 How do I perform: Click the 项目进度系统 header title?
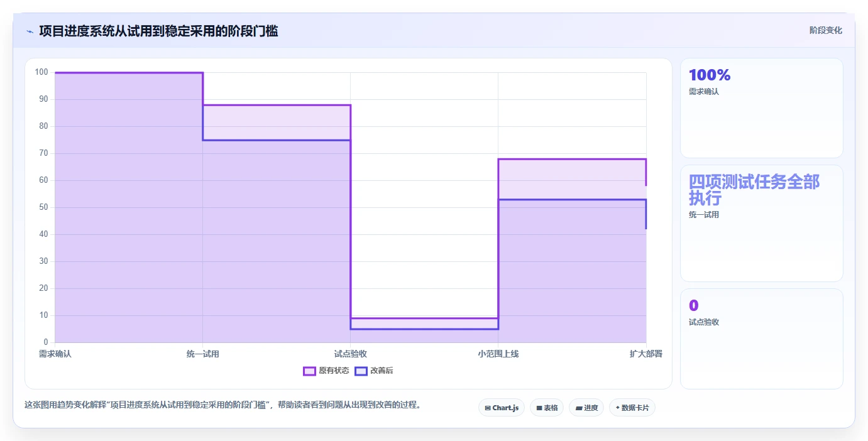[x=158, y=31]
